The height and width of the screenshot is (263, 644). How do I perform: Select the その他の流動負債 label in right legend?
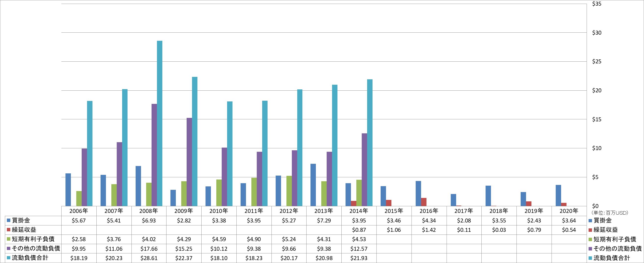(618, 249)
